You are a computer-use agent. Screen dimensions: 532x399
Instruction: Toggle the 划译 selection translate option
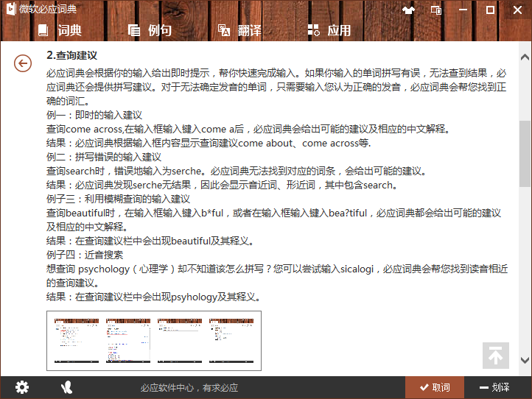pyautogui.click(x=494, y=387)
